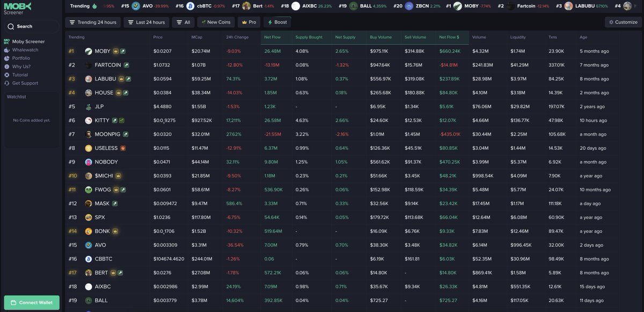Sort by the Net Flow $ column header
644x312 pixels.
[449, 37]
